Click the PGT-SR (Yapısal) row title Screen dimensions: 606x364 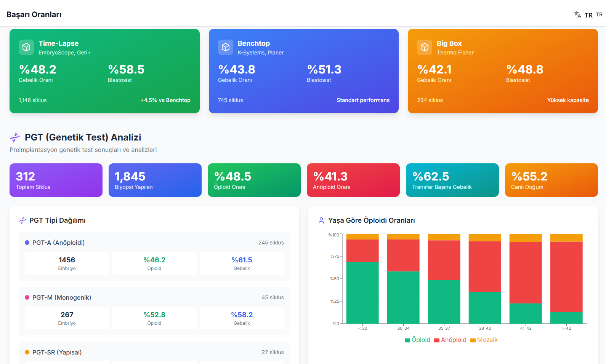[x=57, y=352]
